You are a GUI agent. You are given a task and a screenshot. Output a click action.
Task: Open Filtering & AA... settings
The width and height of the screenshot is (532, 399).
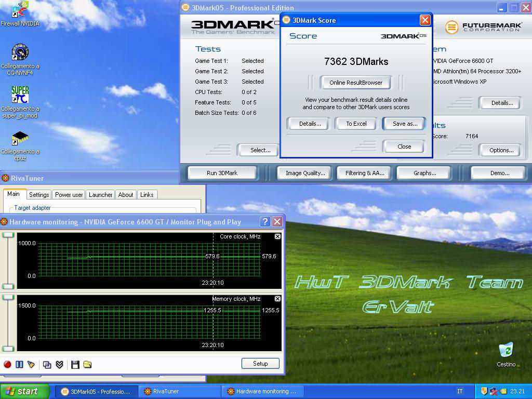(x=365, y=172)
